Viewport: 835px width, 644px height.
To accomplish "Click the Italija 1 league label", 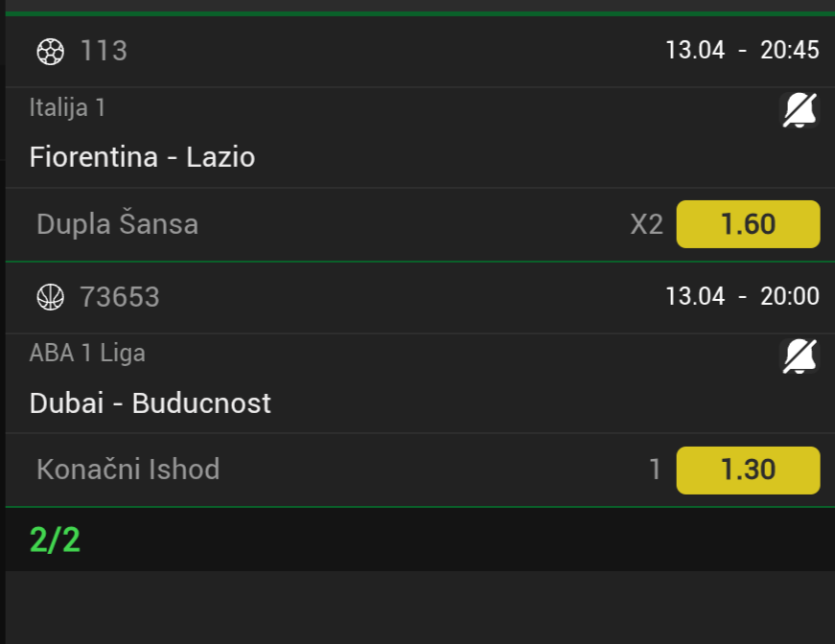I will (67, 107).
